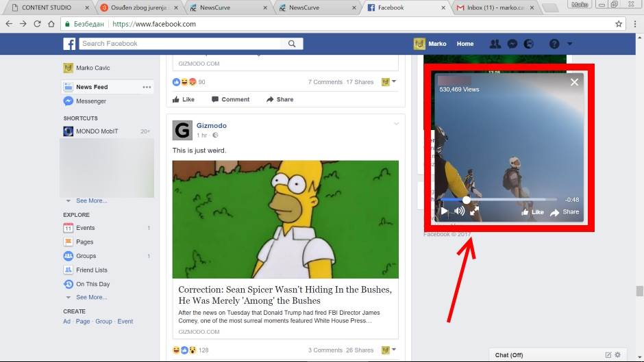The width and height of the screenshot is (644, 362).
Task: Expand the floating video to full size
Action: 473,211
